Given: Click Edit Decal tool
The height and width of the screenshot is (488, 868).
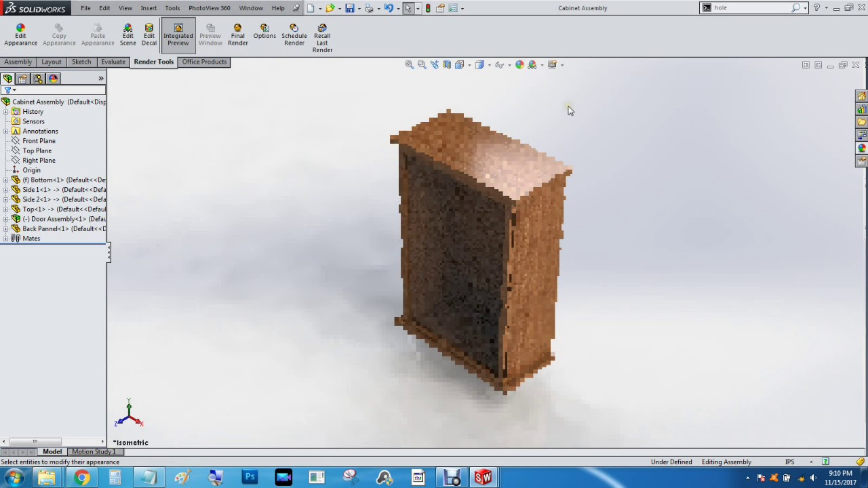Looking at the screenshot, I should click(x=149, y=35).
